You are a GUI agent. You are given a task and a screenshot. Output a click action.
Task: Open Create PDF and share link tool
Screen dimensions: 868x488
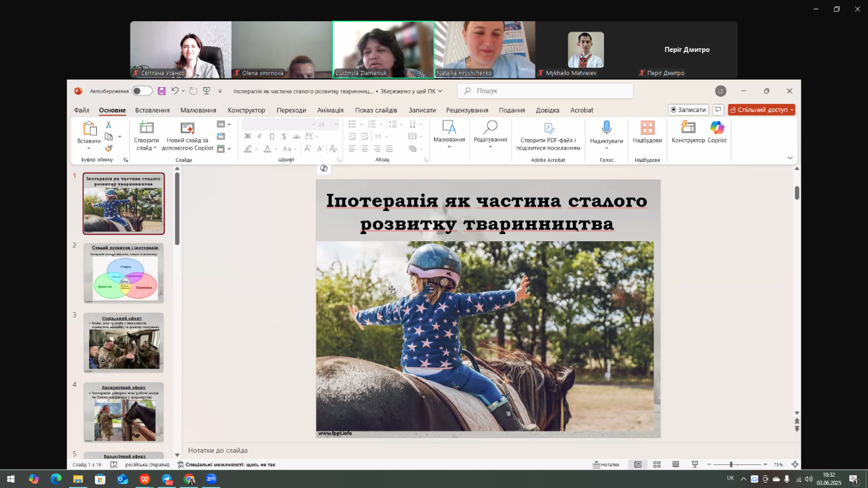(548, 136)
